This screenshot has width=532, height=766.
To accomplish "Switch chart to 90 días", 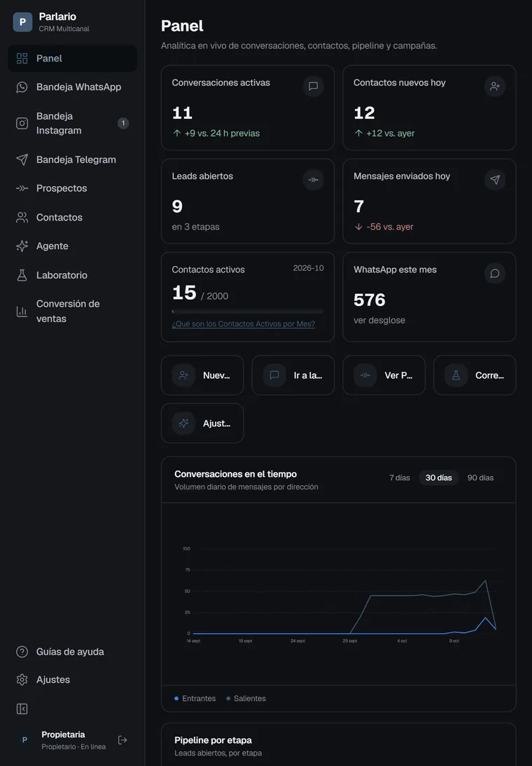I will [480, 478].
